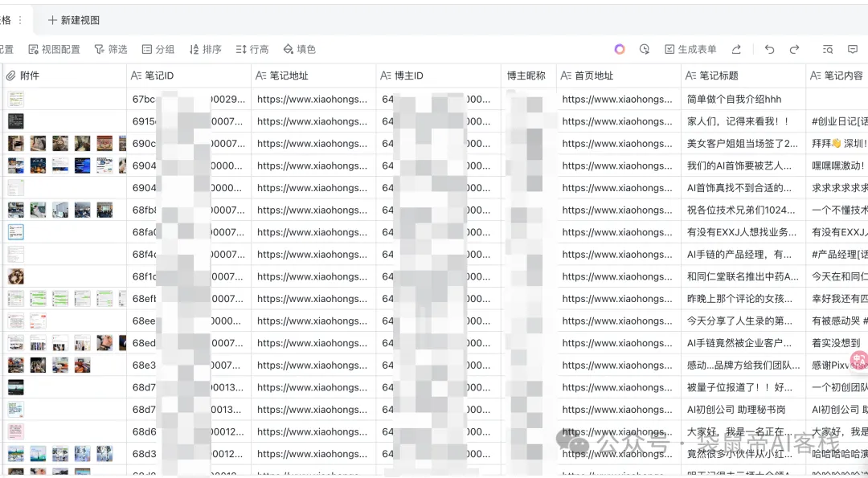
Task: Open 视图配置 view settings
Action: click(54, 49)
